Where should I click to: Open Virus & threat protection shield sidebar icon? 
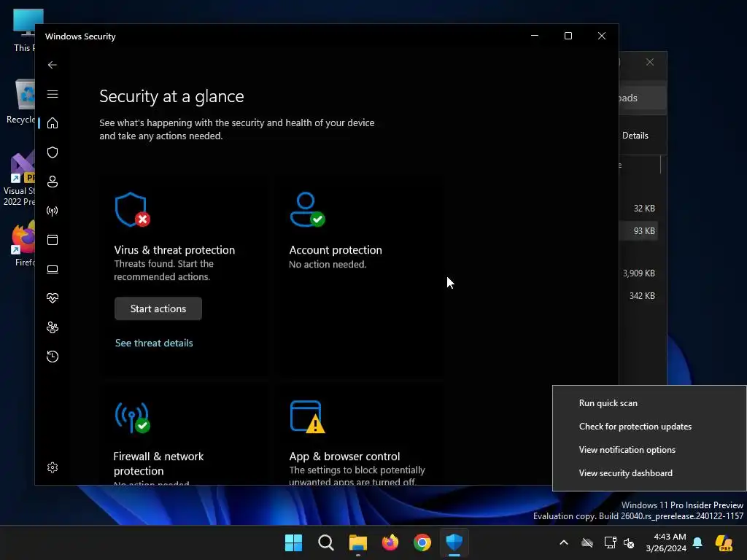(53, 152)
